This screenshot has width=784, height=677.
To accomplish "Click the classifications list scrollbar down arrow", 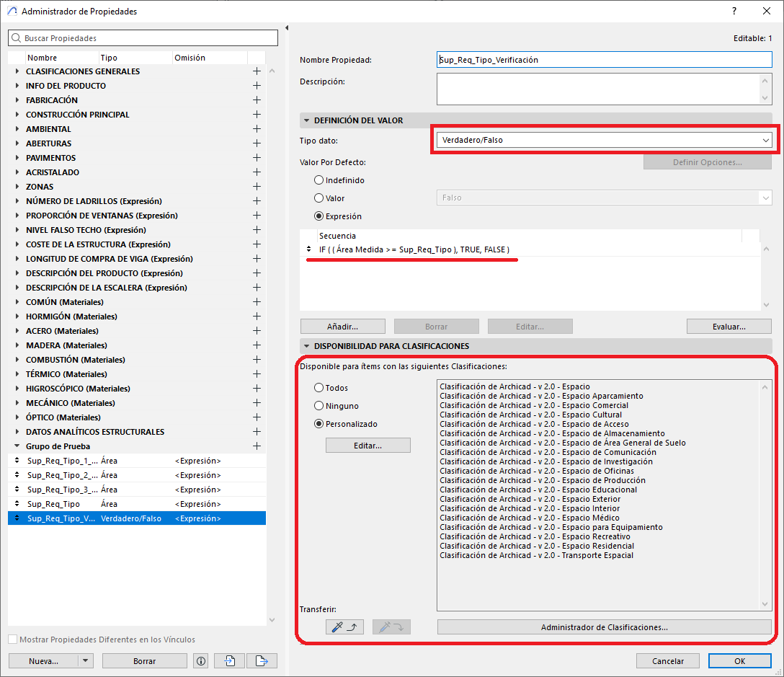I will (x=766, y=605).
